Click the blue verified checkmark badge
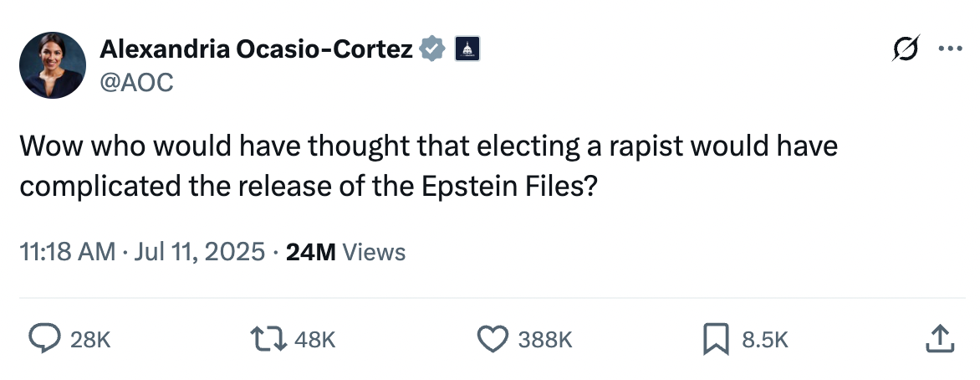The image size is (980, 380). click(431, 49)
